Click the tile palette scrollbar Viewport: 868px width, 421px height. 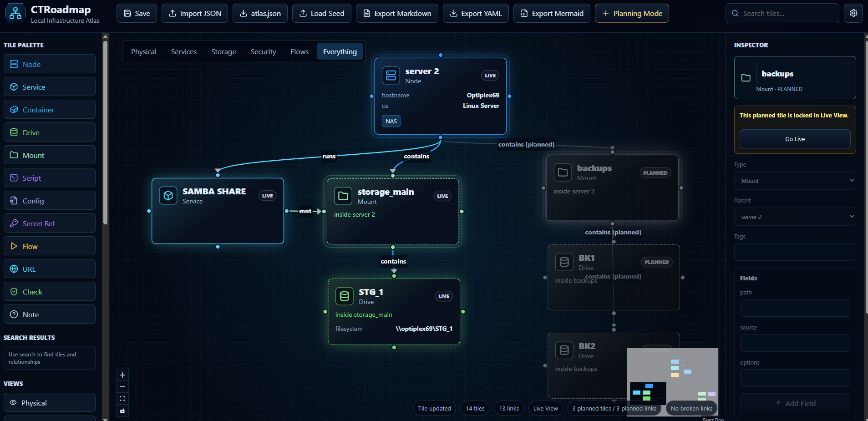[x=105, y=132]
